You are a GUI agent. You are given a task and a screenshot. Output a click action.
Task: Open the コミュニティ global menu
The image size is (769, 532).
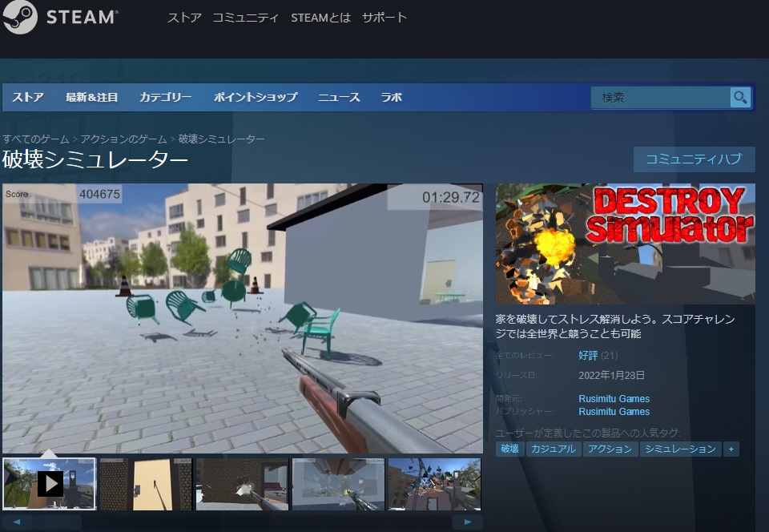tap(245, 18)
